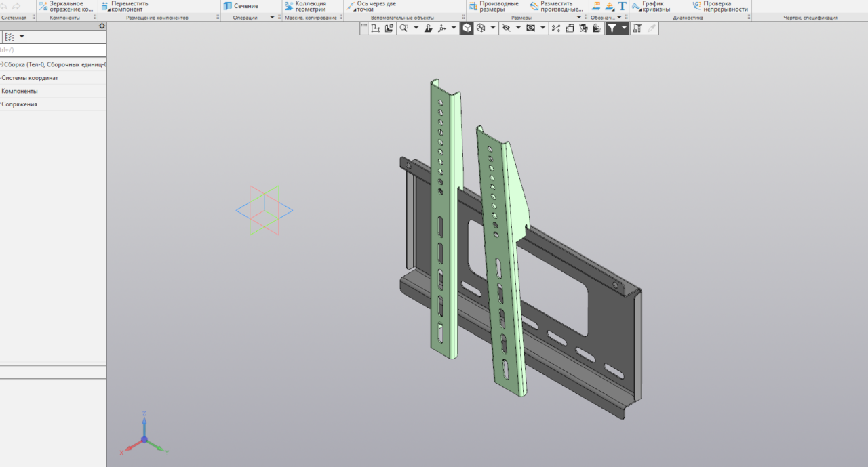Select Системы координат in tree
The height and width of the screenshot is (467, 868).
(30, 78)
